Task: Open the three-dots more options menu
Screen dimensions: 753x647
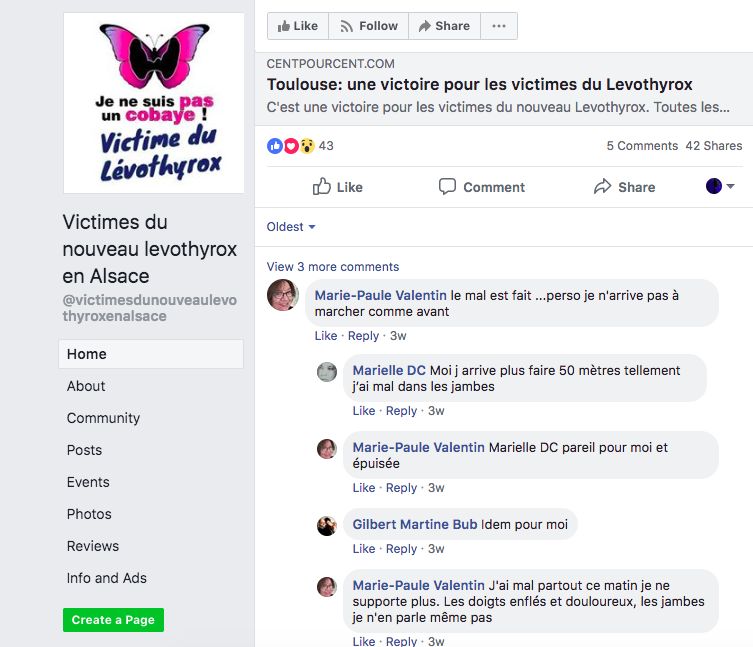Action: (499, 26)
